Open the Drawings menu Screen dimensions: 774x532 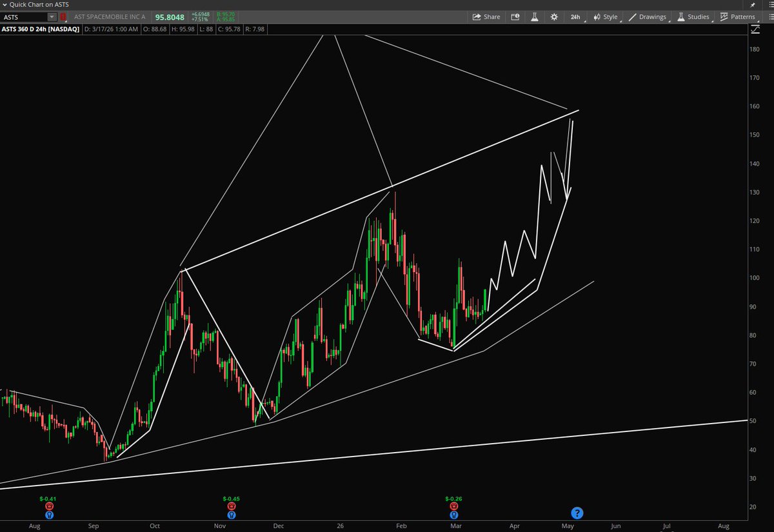649,17
